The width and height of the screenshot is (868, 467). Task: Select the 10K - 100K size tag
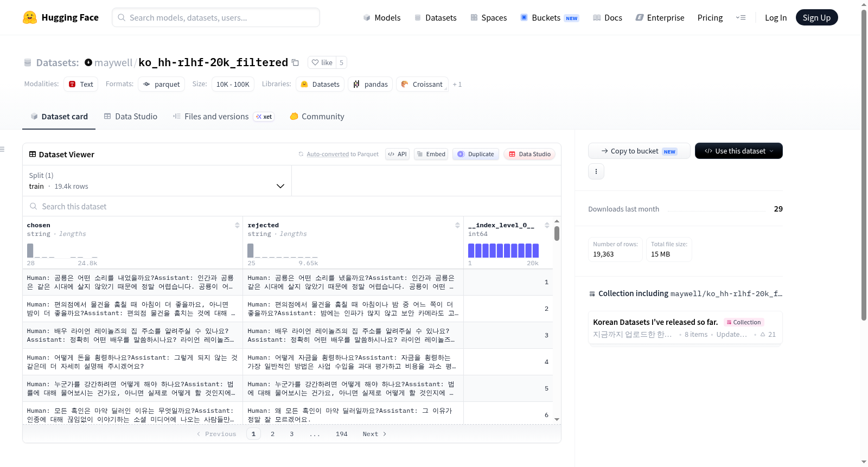pyautogui.click(x=233, y=84)
